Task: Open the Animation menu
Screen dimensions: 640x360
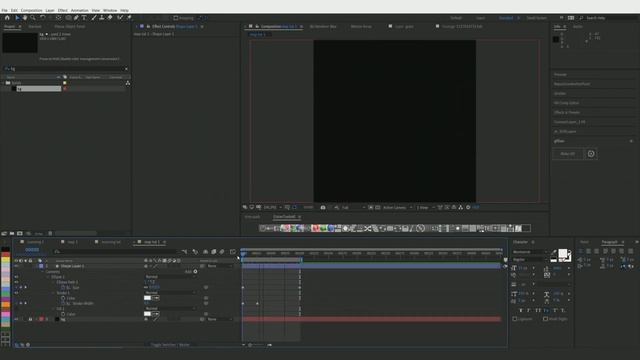Action: click(x=80, y=10)
